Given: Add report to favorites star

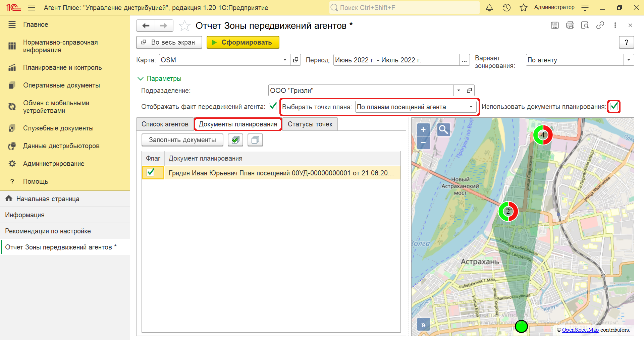Looking at the screenshot, I should coord(184,25).
